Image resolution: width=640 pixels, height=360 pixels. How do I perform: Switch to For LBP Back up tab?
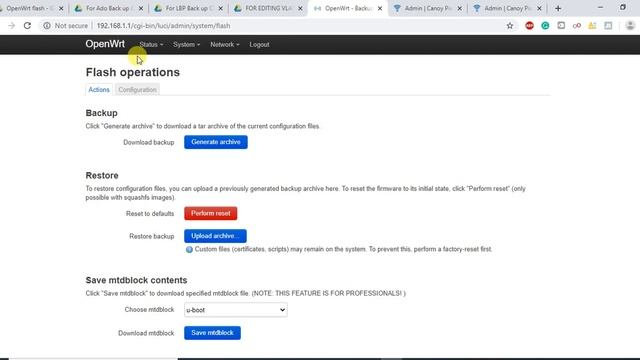(x=187, y=8)
